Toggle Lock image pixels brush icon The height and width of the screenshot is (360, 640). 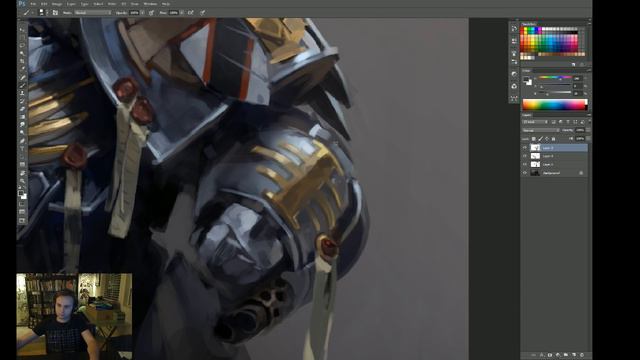[x=540, y=139]
